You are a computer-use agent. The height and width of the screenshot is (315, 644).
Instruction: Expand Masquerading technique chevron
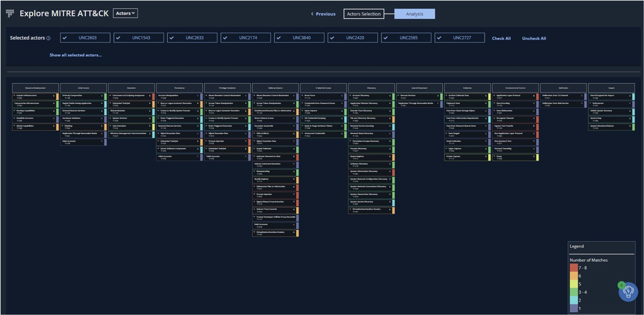point(254,171)
